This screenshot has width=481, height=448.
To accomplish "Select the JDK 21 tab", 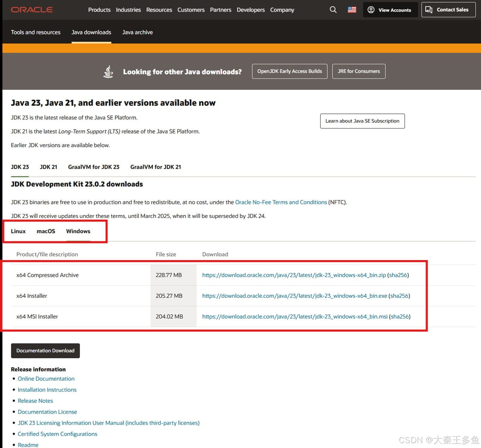I will point(49,167).
